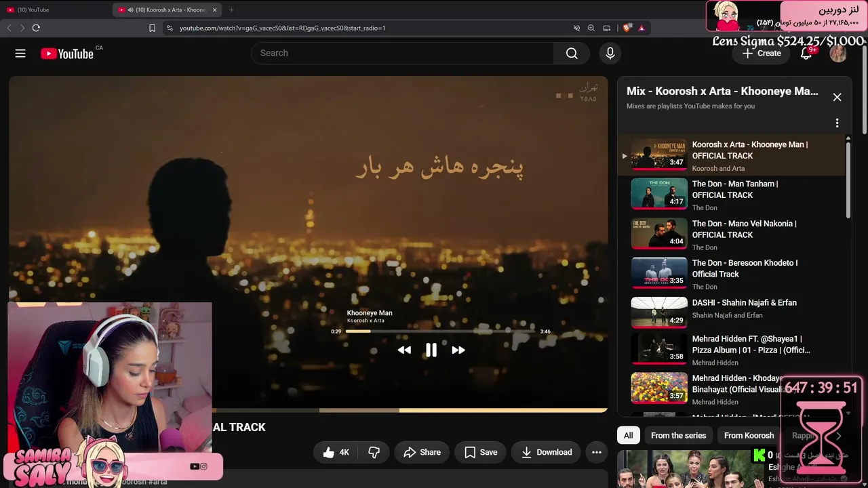Focus the YouTube search box
This screenshot has width=868, height=488.
coord(403,54)
